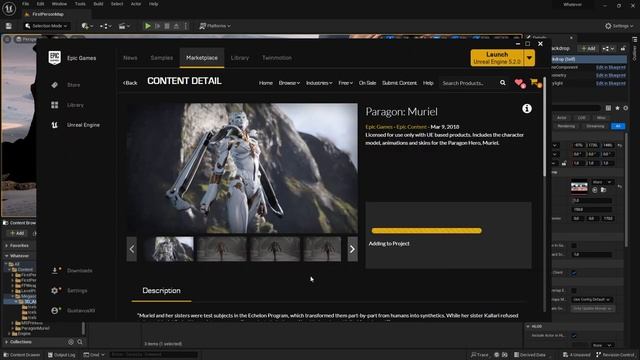Open the Samples tab in Epic launcher
Screen dimensions: 640x360
point(162,58)
